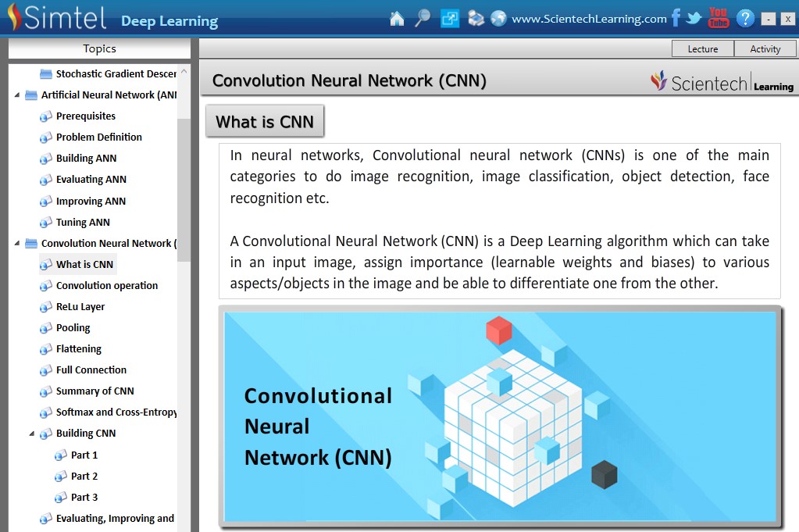The height and width of the screenshot is (532, 799).
Task: Click the globe icon beside Convolution operation
Action: (46, 286)
